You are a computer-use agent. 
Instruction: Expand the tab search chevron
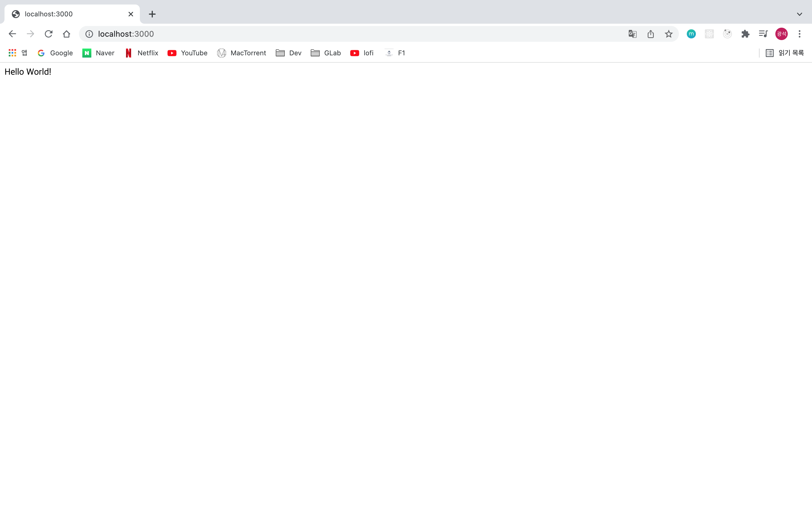tap(800, 14)
